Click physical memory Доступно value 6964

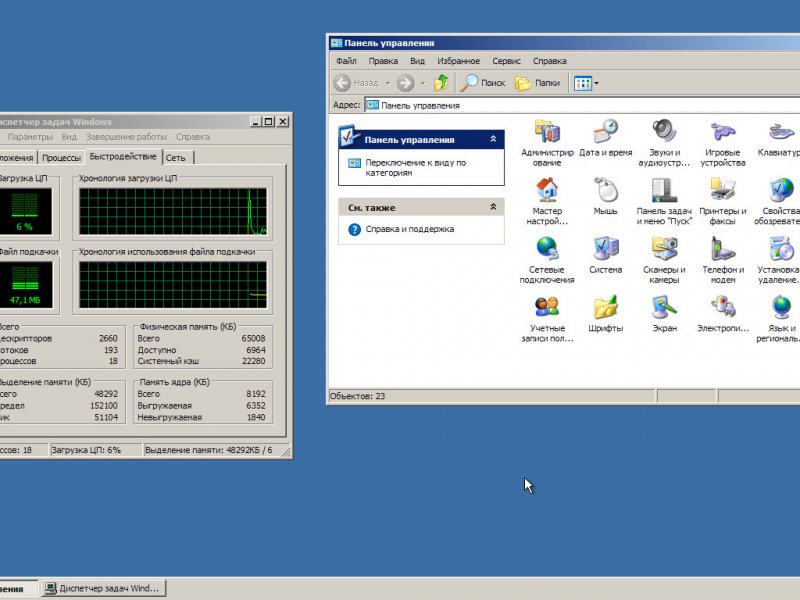click(256, 350)
